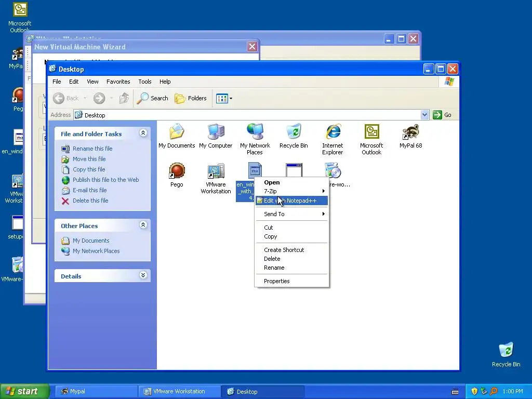The width and height of the screenshot is (532, 399).
Task: Choose Copy from context menu
Action: click(292, 236)
